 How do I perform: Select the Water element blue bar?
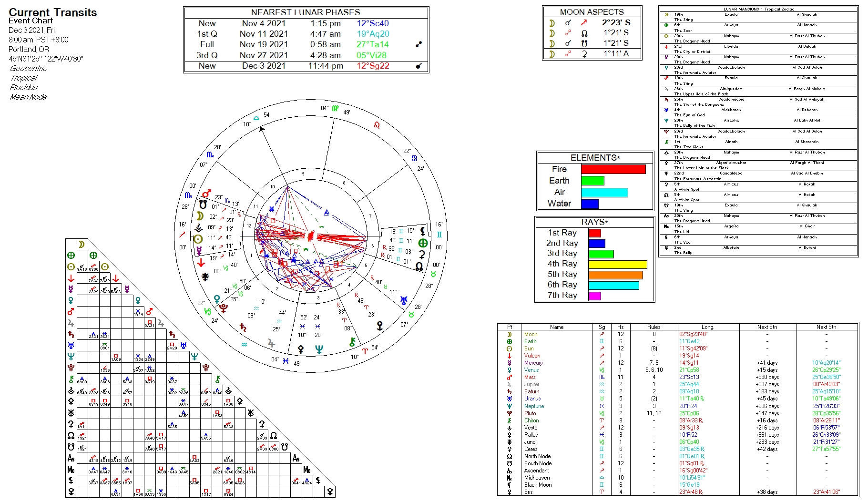(590, 204)
